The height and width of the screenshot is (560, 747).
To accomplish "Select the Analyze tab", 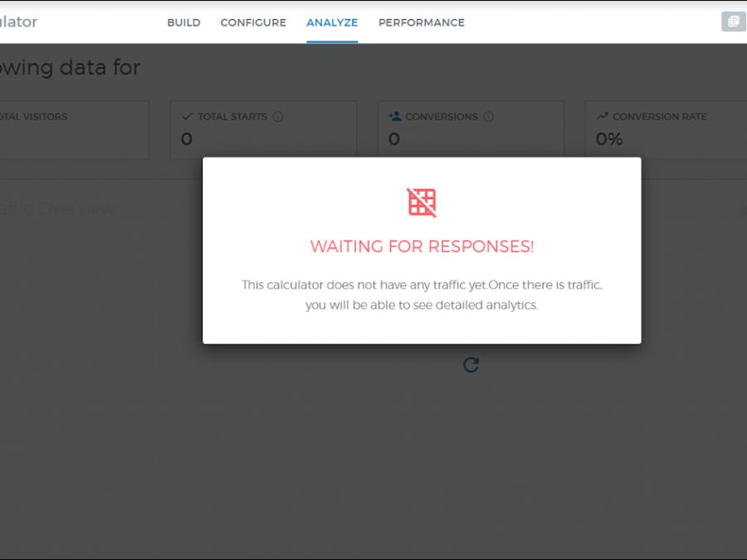I will [332, 22].
